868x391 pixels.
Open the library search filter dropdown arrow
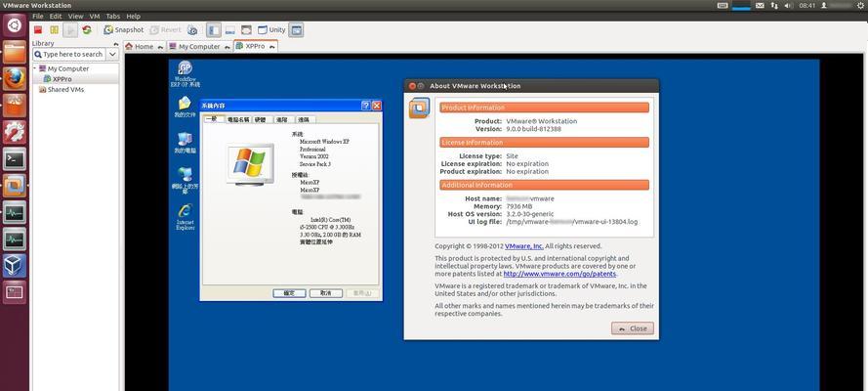point(112,55)
